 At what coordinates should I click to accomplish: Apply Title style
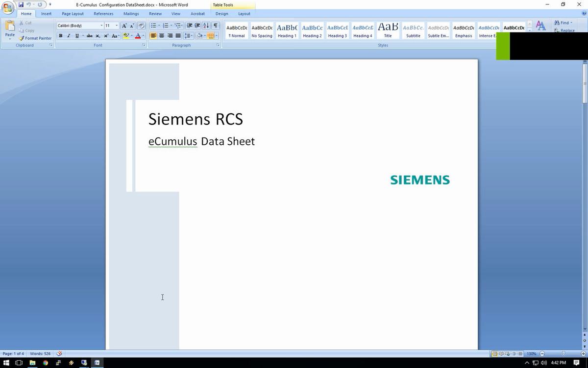click(x=388, y=30)
